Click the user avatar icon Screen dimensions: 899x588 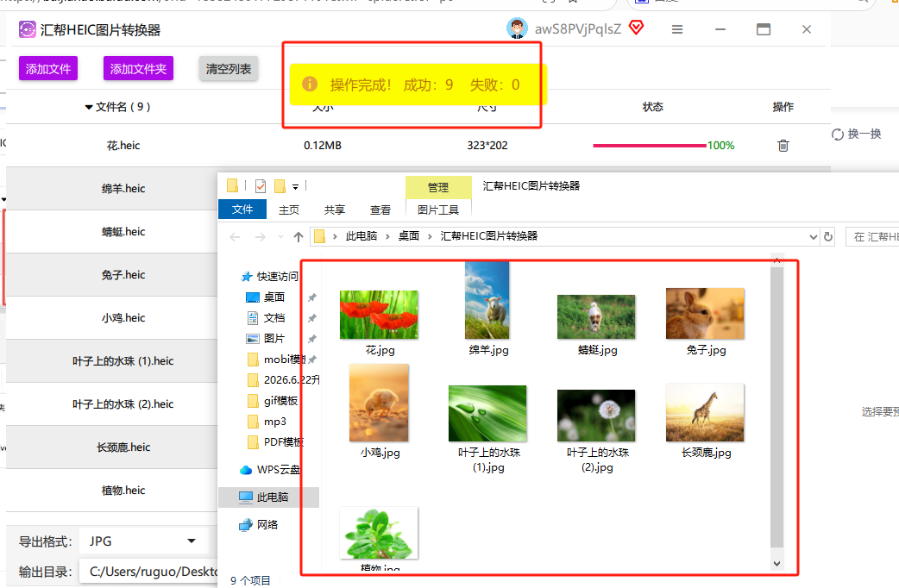pyautogui.click(x=517, y=28)
